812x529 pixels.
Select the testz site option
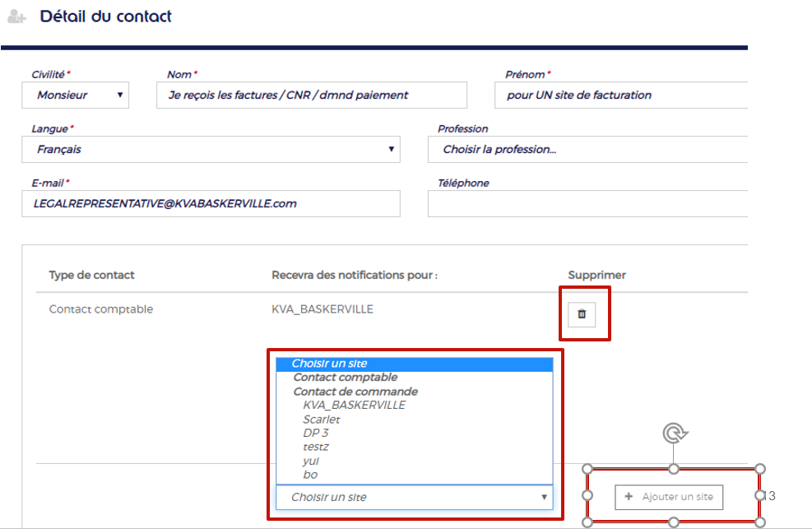pos(316,447)
